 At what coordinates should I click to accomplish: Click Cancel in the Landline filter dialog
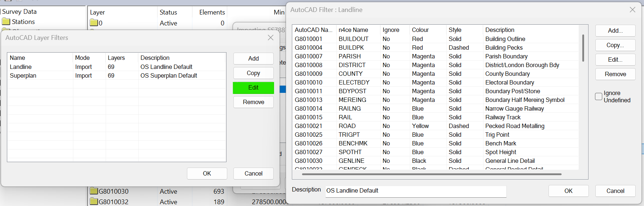point(615,191)
